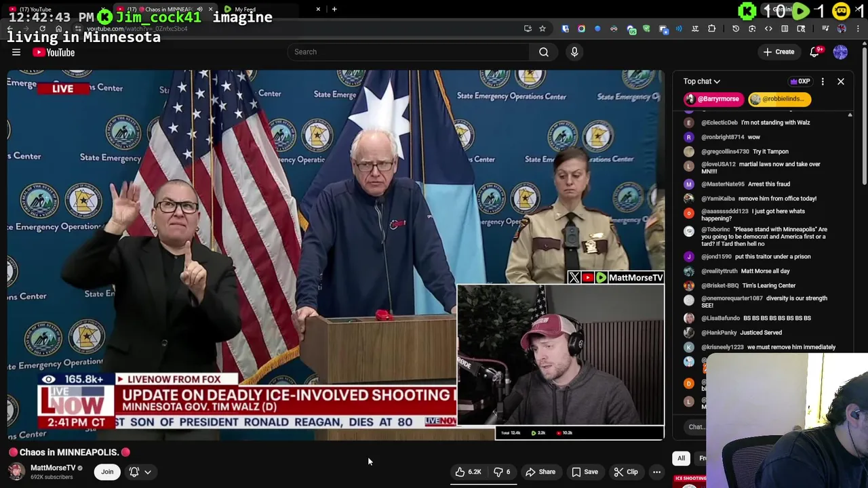Click on the video player
The height and width of the screenshot is (488, 868).
click(x=336, y=256)
